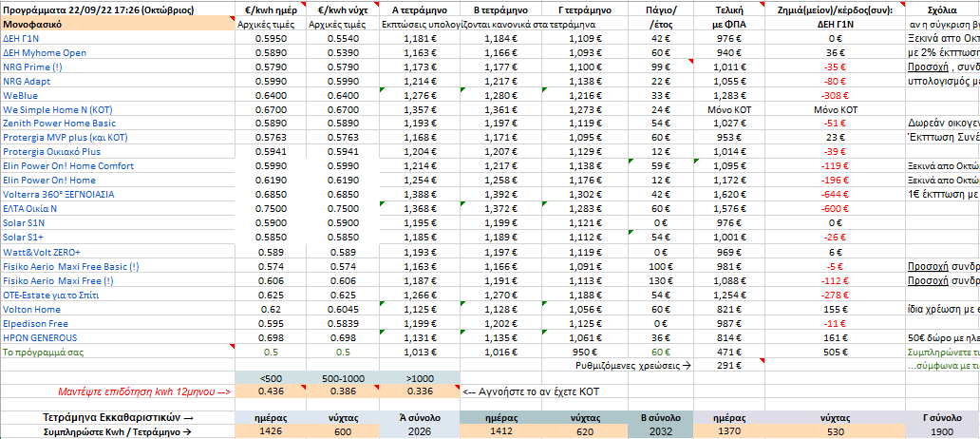Select the Α τετράμηνο column header
This screenshot has height=439, width=980.
[x=419, y=10]
